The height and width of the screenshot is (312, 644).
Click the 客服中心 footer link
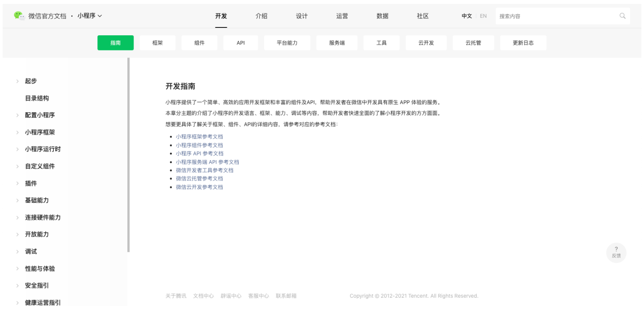(258, 296)
